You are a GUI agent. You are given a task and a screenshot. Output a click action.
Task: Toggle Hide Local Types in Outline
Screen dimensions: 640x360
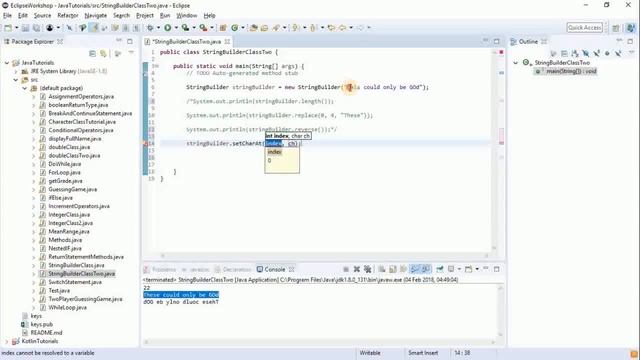point(618,53)
